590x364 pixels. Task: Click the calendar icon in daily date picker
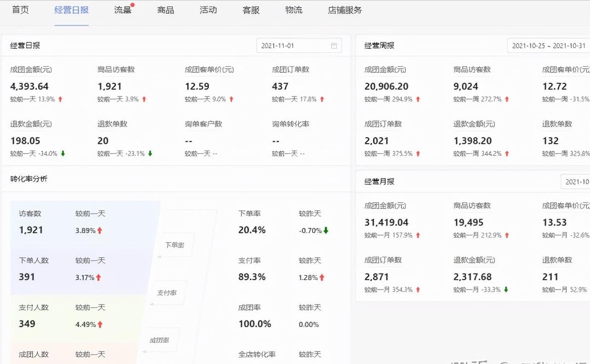point(334,46)
